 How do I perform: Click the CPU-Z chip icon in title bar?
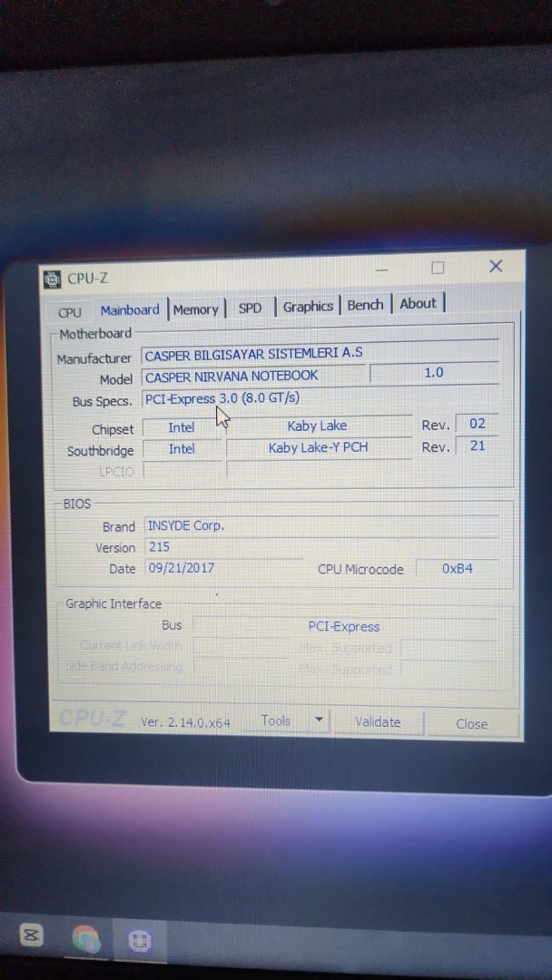(x=53, y=279)
